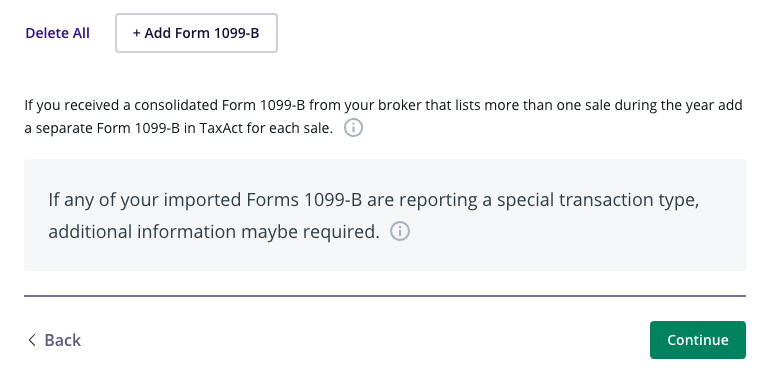Open info icon beside "maybe required."
782x379 pixels.
click(x=399, y=231)
